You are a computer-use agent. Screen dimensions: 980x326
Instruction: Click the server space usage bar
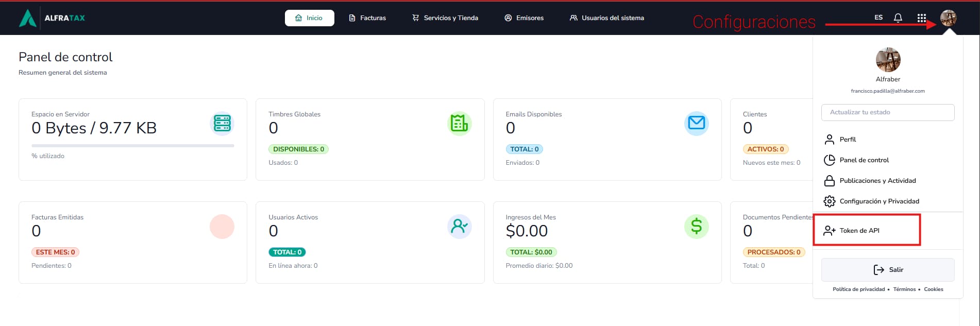tap(133, 146)
